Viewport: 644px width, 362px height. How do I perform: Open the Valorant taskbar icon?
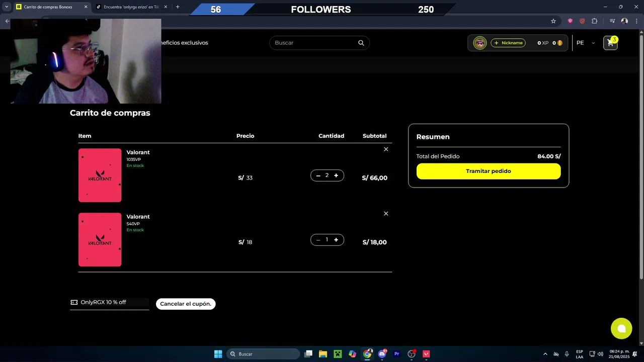[x=426, y=354]
